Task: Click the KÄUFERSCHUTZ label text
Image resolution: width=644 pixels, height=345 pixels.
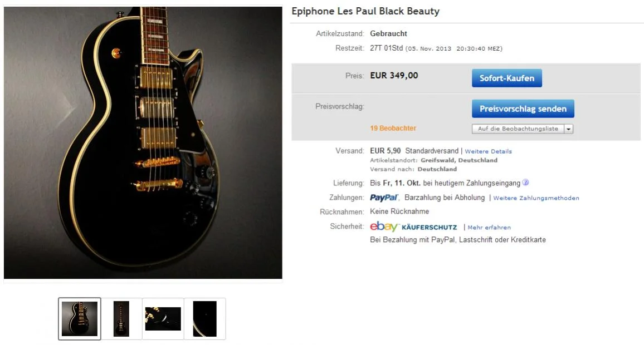Action: [429, 227]
